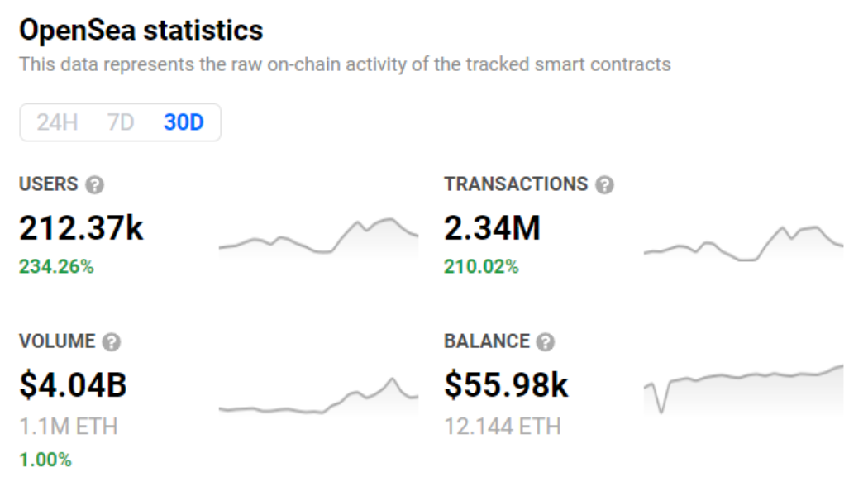This screenshot has height=496, width=868.
Task: Select the 7D time range tab
Action: (120, 122)
